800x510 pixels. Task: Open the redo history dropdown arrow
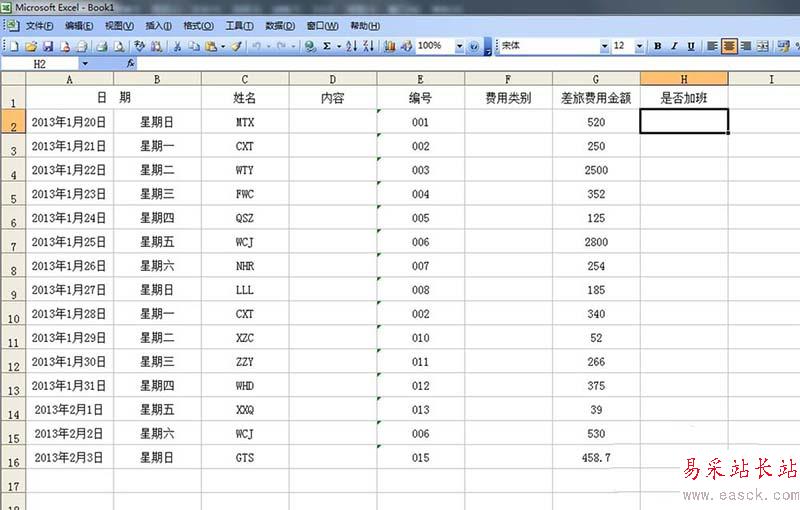[293, 46]
